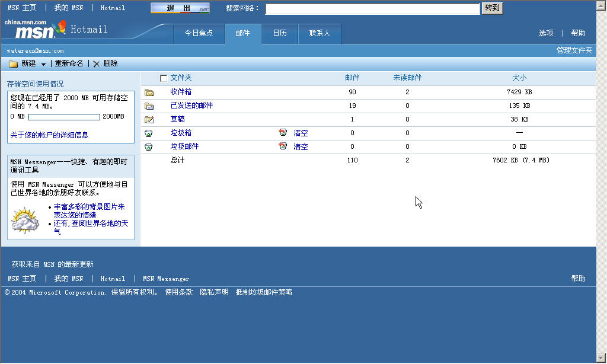Click 新建 in the toolbar
Screen dimensions: 607x364
[x=28, y=63]
